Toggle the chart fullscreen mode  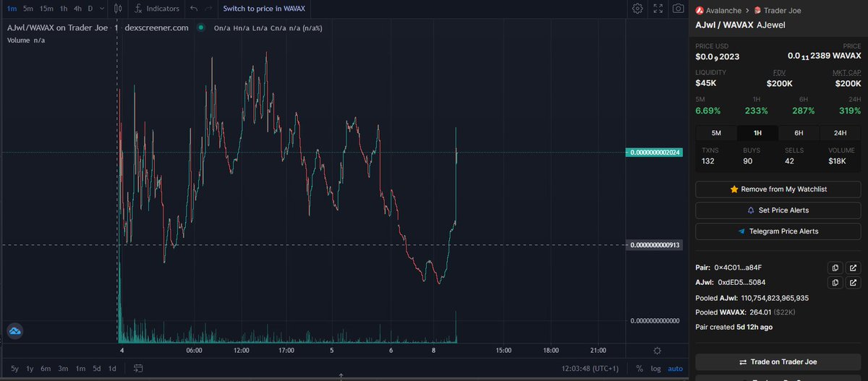click(x=658, y=9)
